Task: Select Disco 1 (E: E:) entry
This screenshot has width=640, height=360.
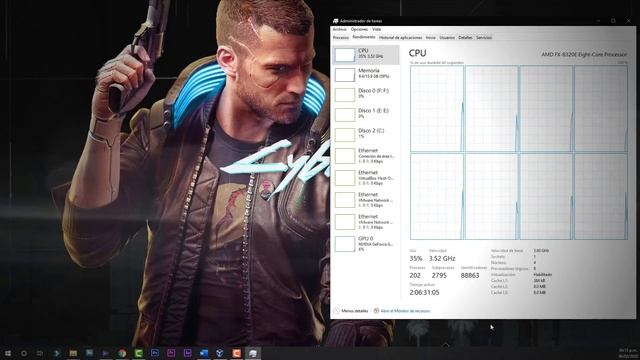Action: (x=366, y=115)
